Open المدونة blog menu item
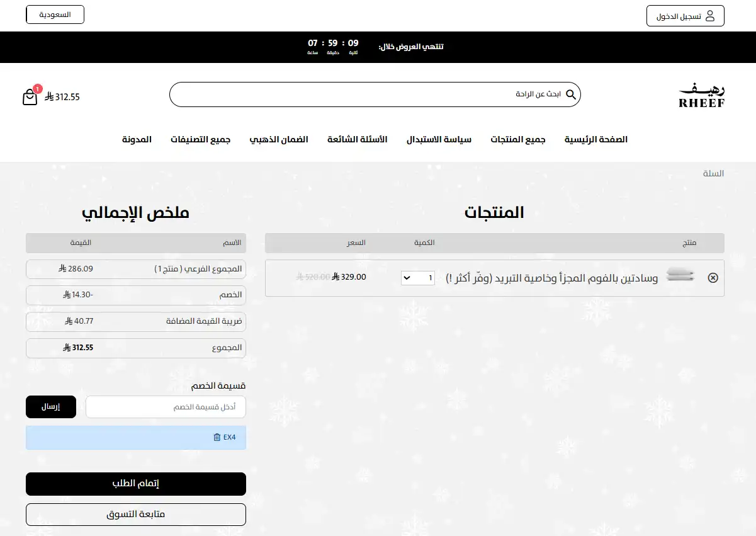 click(137, 139)
